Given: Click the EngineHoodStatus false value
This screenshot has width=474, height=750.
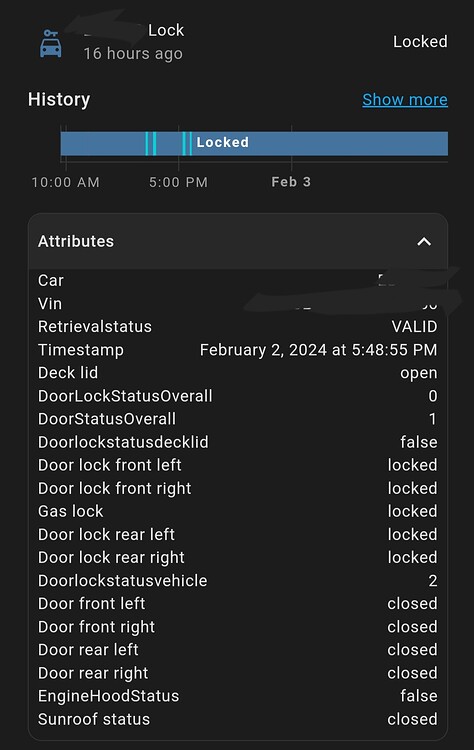Looking at the screenshot, I should click(419, 696).
